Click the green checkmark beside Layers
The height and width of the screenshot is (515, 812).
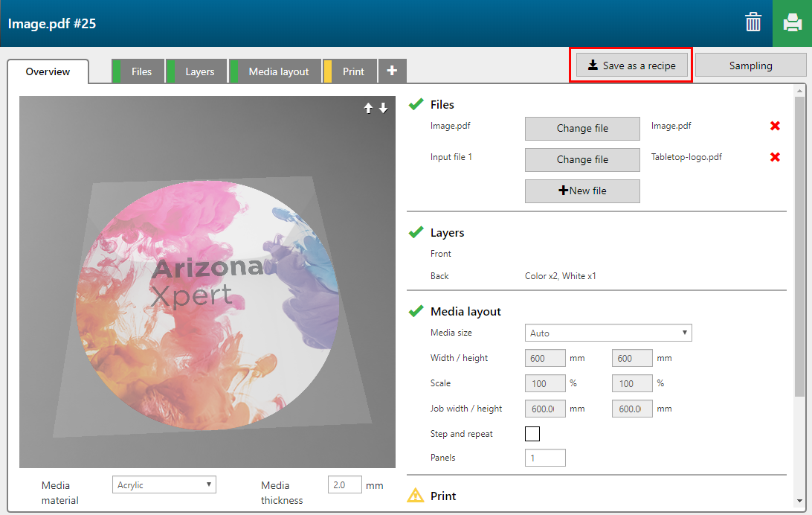(x=416, y=232)
